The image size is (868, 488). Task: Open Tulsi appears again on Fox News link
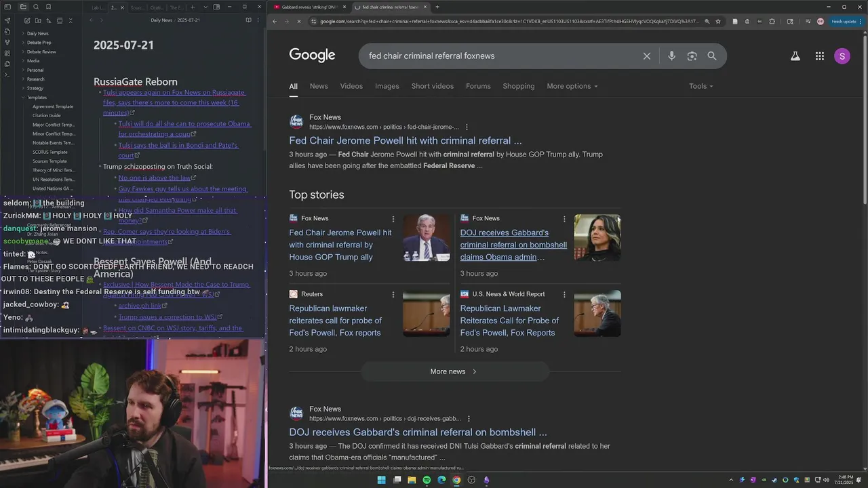[x=174, y=102]
